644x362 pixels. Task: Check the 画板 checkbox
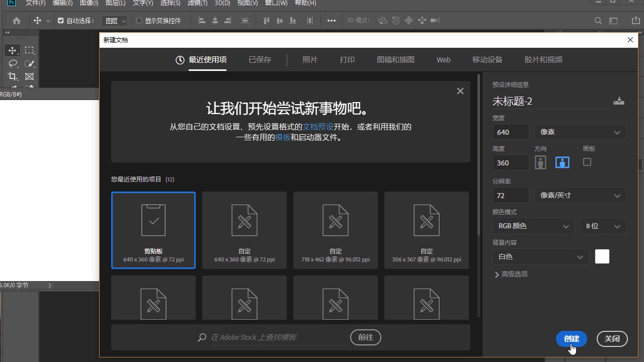pos(587,162)
